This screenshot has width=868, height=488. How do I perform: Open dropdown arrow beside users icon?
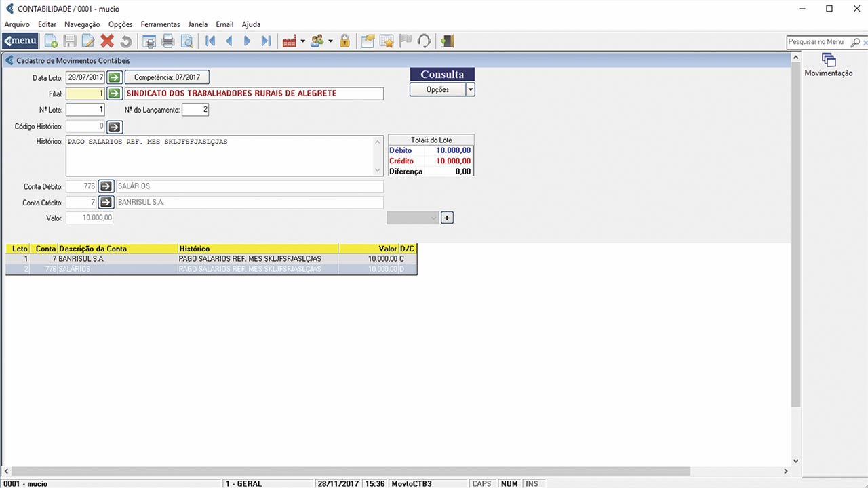coord(330,41)
